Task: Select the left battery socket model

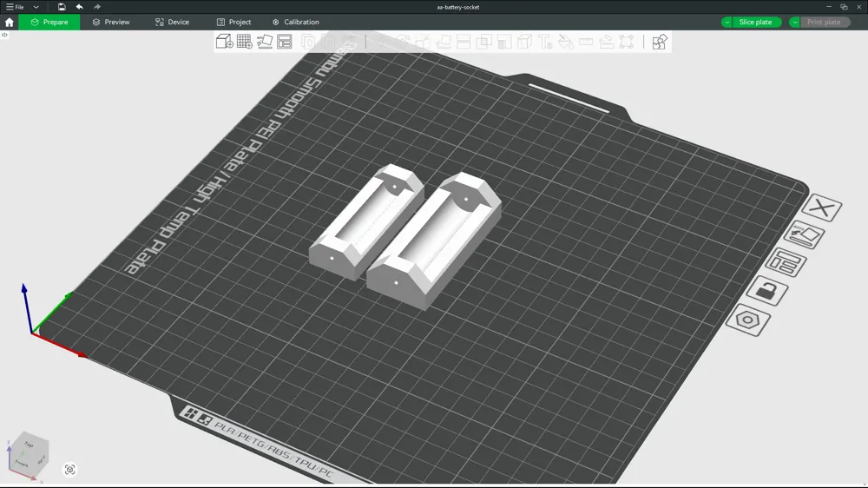Action: click(367, 221)
